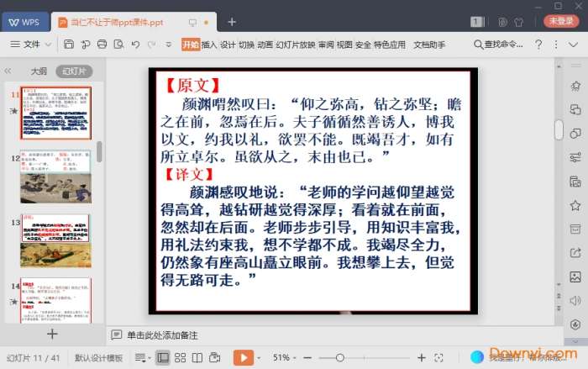Click the remote slideshow icon in status bar
588x369 pixels.
215,358
